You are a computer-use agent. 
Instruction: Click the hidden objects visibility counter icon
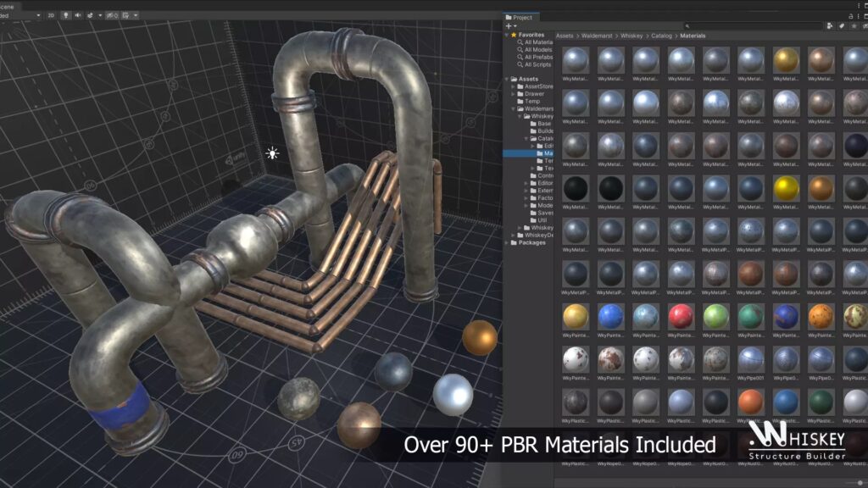111,15
